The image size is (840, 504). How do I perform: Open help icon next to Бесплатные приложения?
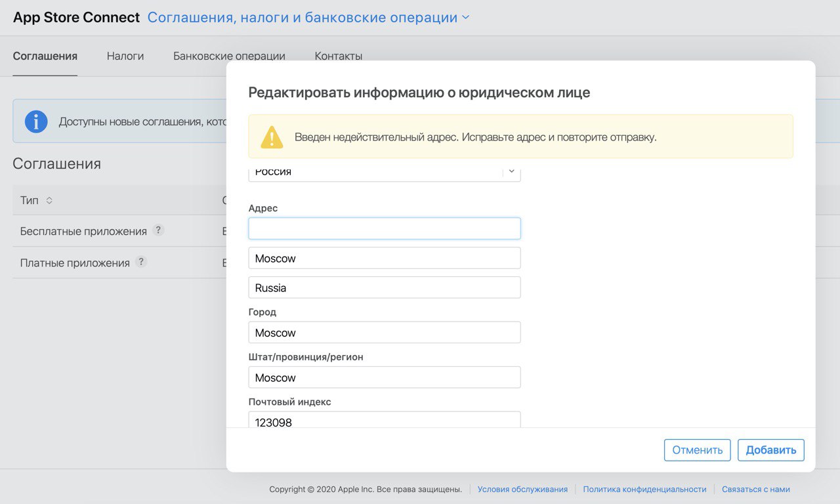158,230
